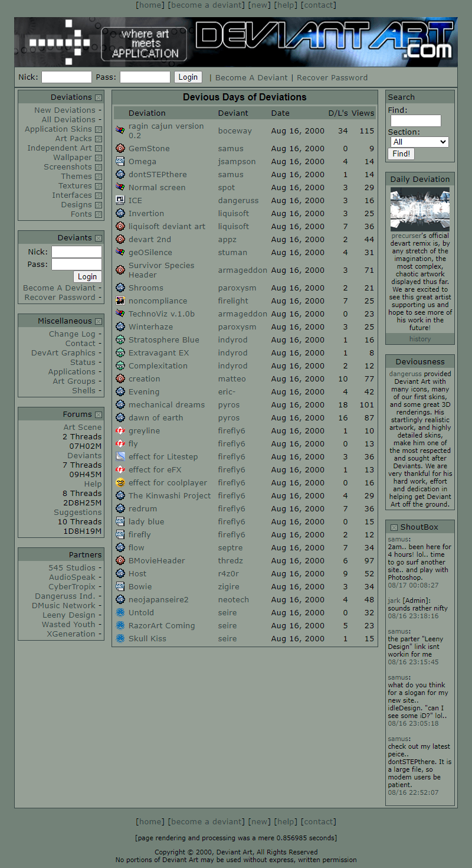Open help in the top navigation

tap(286, 5)
